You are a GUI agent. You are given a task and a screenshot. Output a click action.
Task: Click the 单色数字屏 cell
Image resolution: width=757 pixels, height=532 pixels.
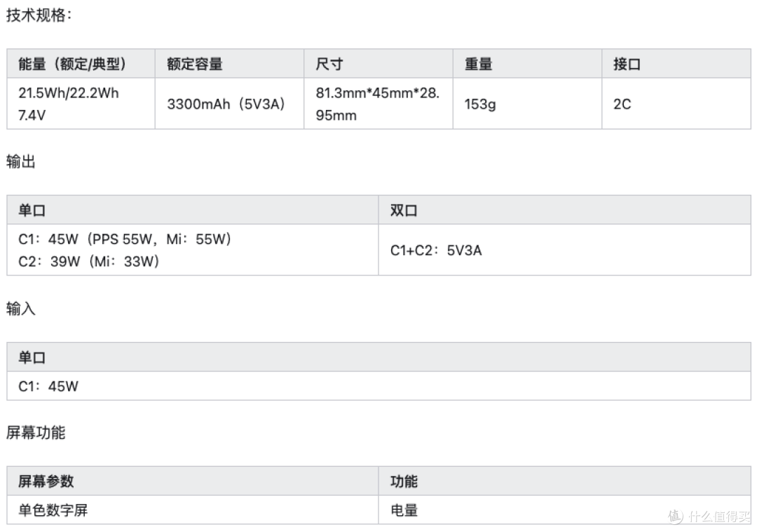pyautogui.click(x=192, y=510)
